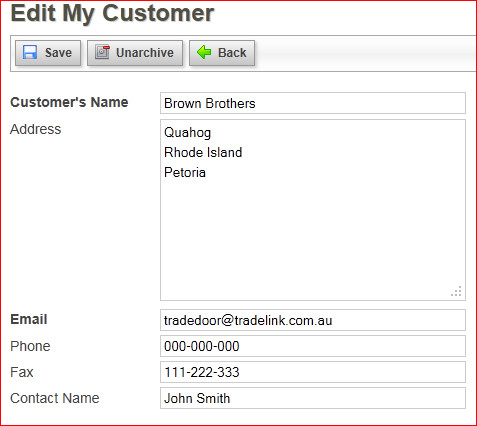Click the Unarchive box icon
Image resolution: width=477 pixels, height=426 pixels.
102,52
